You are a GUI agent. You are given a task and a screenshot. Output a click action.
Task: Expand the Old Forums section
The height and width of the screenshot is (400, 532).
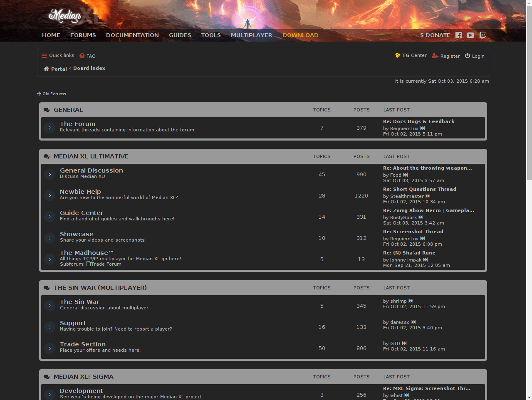52,94
